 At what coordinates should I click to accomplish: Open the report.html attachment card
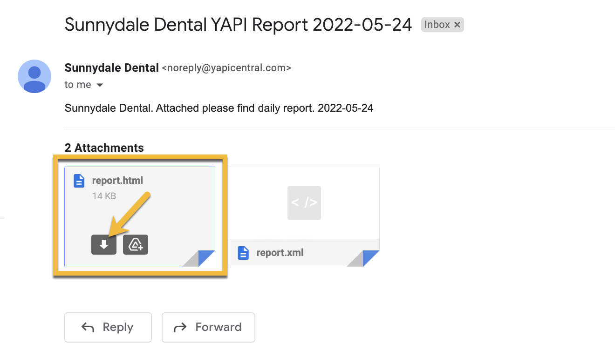click(140, 217)
